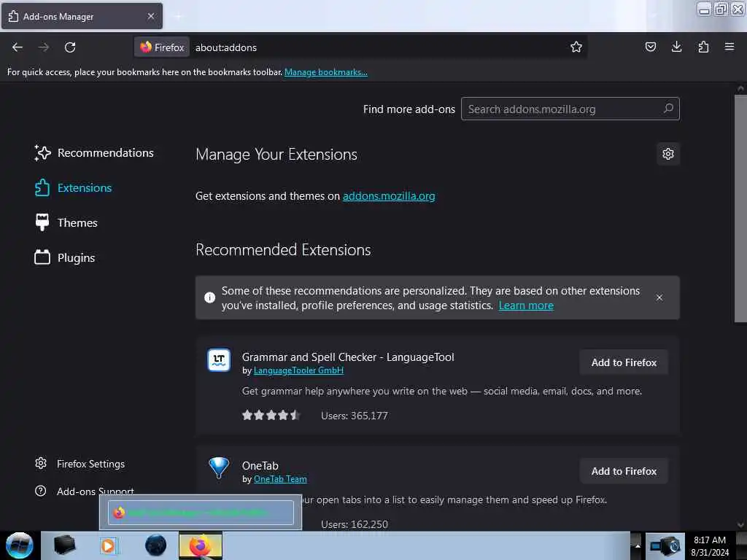This screenshot has height=560, width=747.
Task: Click the Users: 365,177 text
Action: click(x=355, y=416)
